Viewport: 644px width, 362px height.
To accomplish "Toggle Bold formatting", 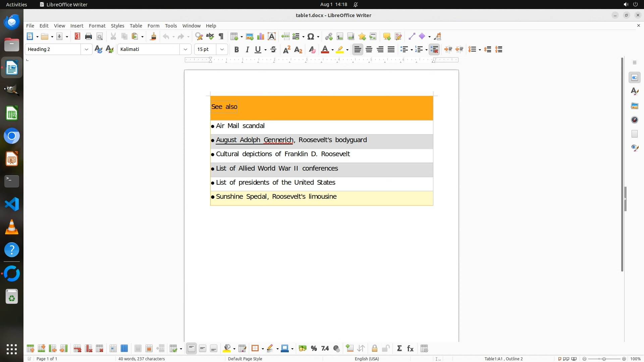I will coord(236,50).
